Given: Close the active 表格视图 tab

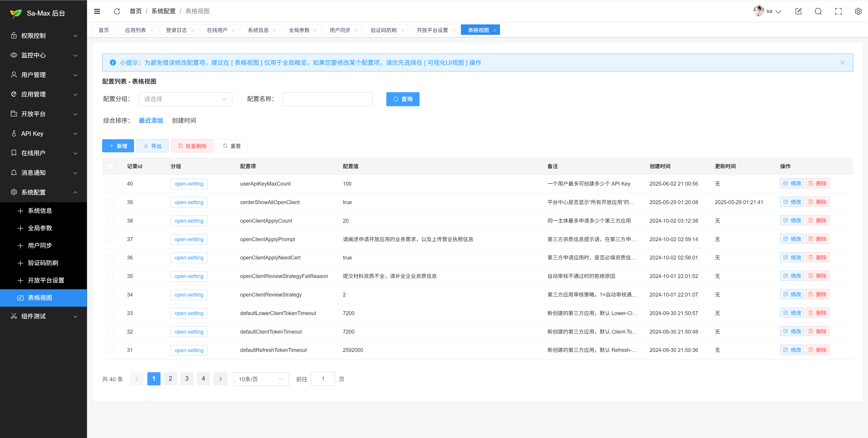Looking at the screenshot, I should [x=495, y=30].
